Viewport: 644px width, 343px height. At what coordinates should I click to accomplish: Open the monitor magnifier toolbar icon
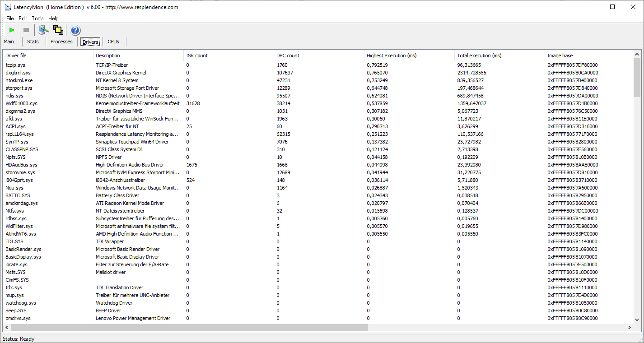(x=43, y=30)
